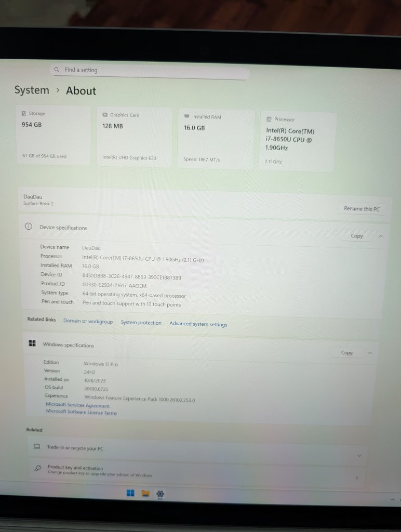Copy the Device specifications
This screenshot has width=401, height=532.
point(357,236)
